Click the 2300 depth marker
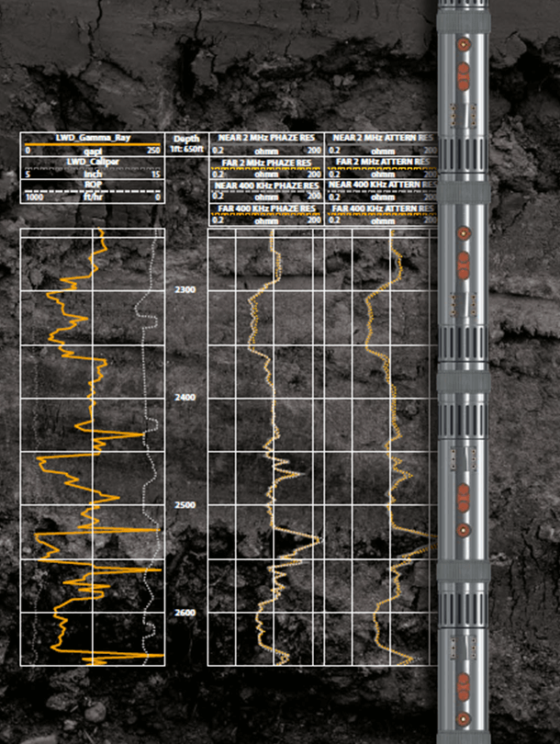560x744 pixels. 185,289
